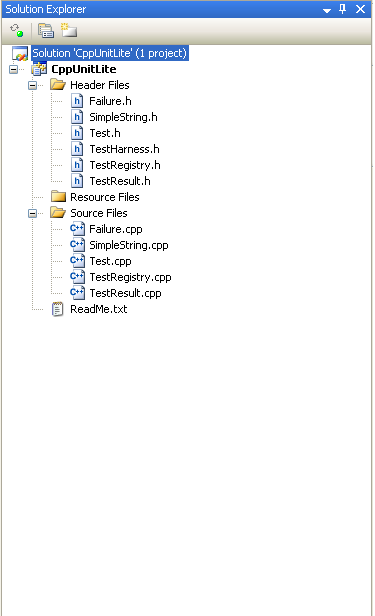Select the SimpleString.h file name
Viewport: 375px width, 616px height.
[123, 117]
